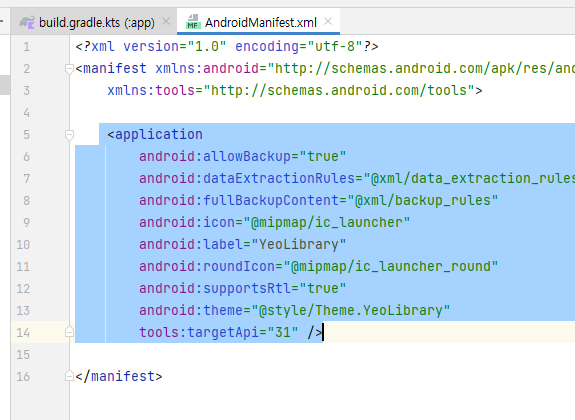Image resolution: width=575 pixels, height=420 pixels.
Task: Click the <application opening tag
Action: pos(155,135)
